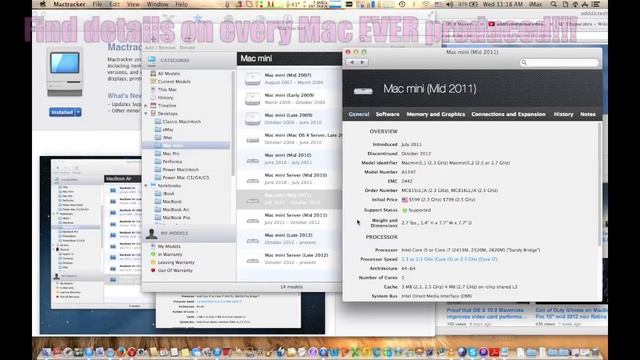
Task: Open the Notes tab
Action: pyautogui.click(x=588, y=114)
